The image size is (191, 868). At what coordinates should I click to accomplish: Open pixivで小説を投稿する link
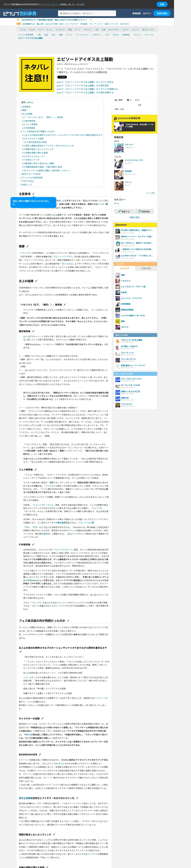85,92
